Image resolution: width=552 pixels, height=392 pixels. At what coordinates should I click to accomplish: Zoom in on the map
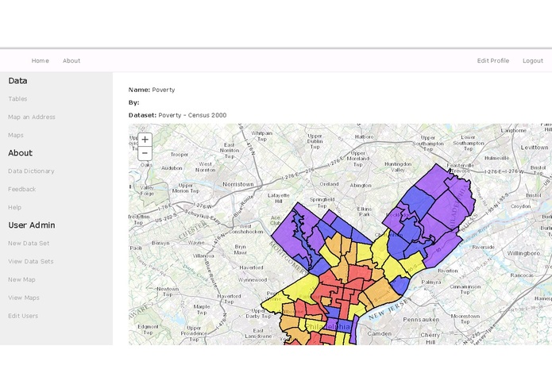coord(145,140)
